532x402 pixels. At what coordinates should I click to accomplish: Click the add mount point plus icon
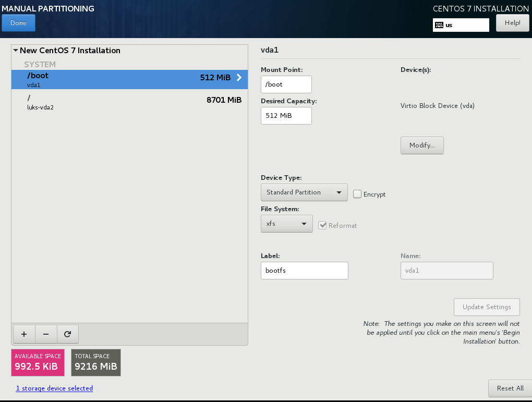23,334
